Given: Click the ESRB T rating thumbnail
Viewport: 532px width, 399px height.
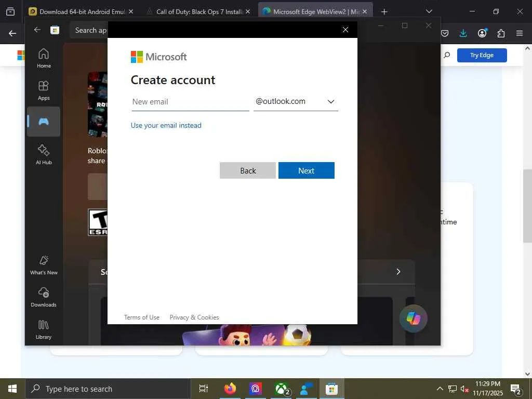Looking at the screenshot, I should pos(98,222).
